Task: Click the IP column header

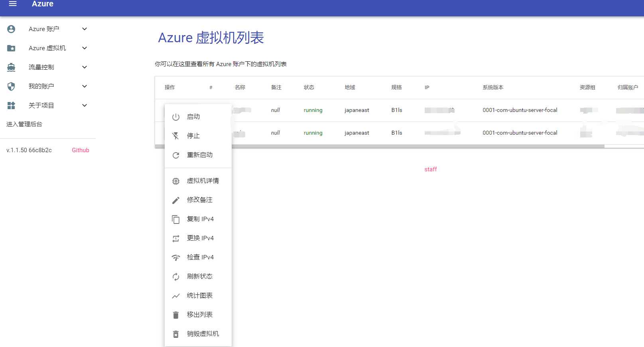Action: [x=427, y=88]
